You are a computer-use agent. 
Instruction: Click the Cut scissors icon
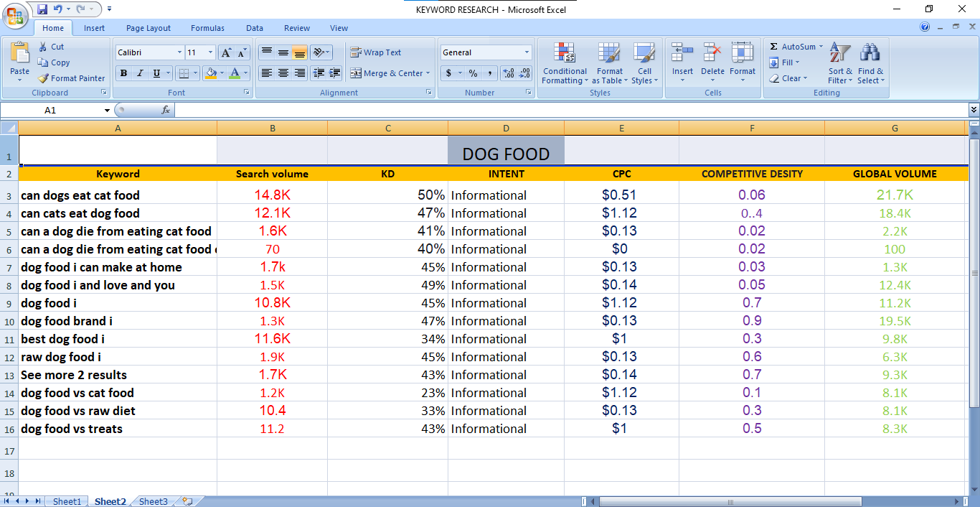click(44, 47)
